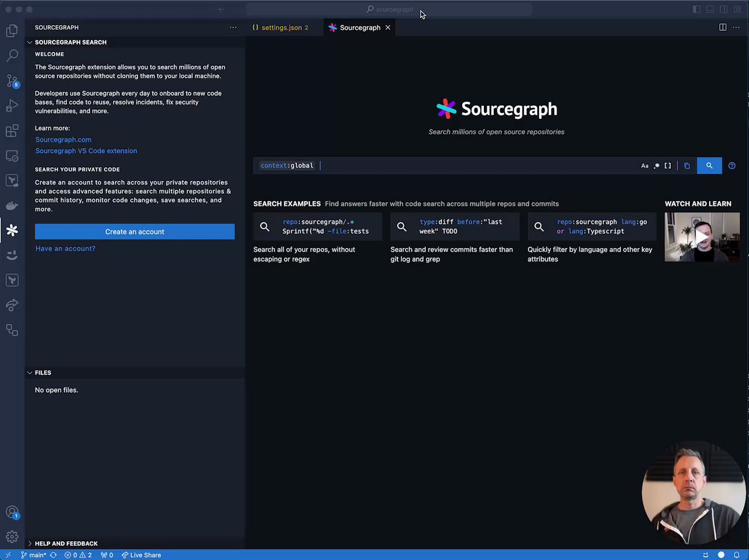This screenshot has width=749, height=560.
Task: Use the lang:go or lang:Typescript example
Action: (x=592, y=226)
